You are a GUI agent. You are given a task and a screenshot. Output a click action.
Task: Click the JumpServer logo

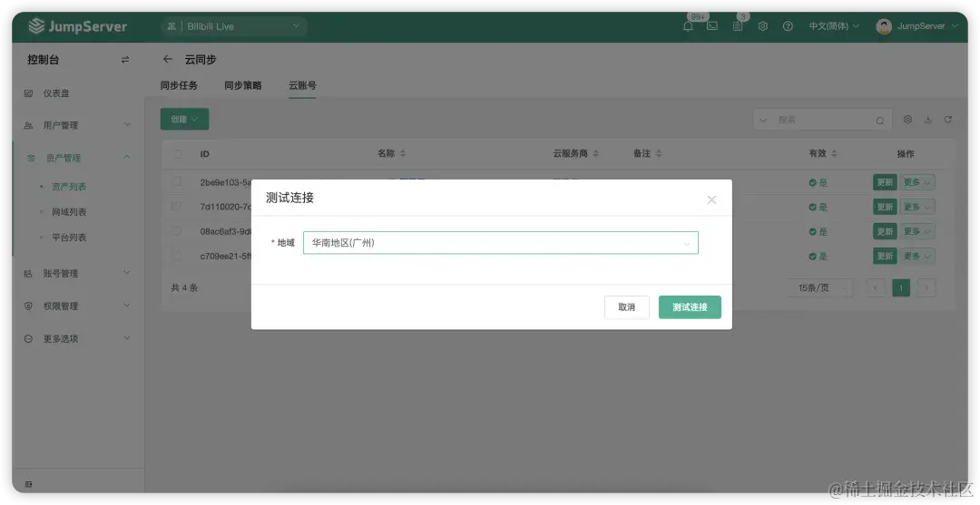coord(77,26)
